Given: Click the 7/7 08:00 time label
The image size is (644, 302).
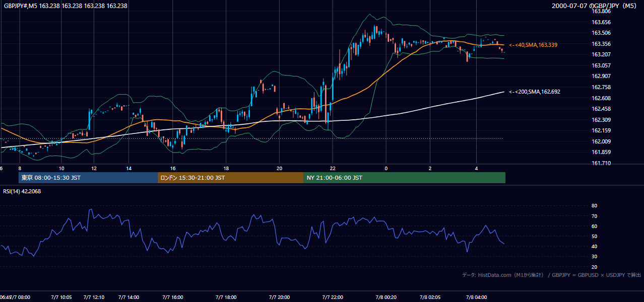Looking at the screenshot, I should (x=20, y=297).
